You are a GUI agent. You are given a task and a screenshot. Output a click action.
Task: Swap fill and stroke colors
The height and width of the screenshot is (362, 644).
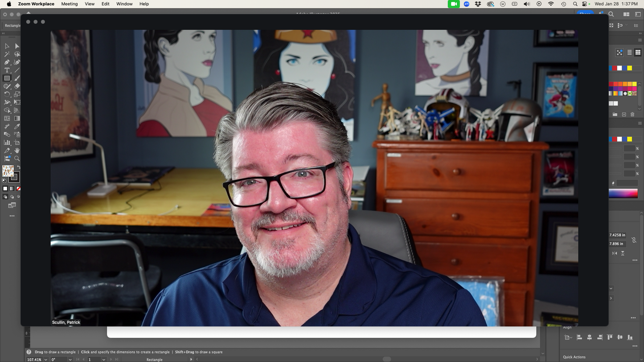pos(18,167)
